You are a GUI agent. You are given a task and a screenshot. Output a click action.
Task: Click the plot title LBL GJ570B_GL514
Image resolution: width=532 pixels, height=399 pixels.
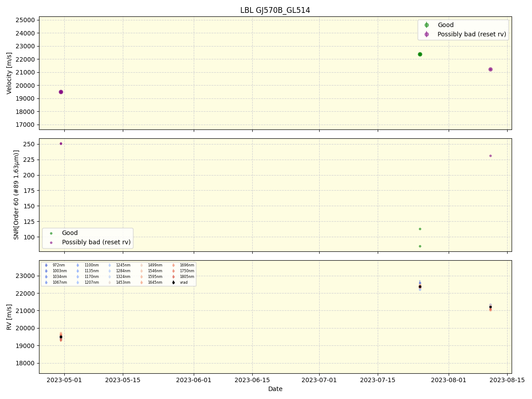(275, 10)
